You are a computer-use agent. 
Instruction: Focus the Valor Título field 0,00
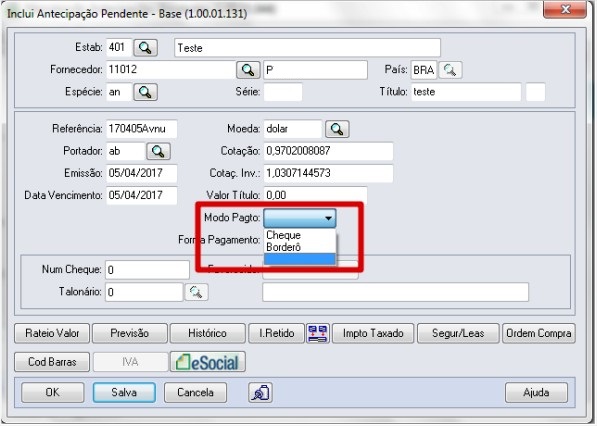[x=315, y=195]
